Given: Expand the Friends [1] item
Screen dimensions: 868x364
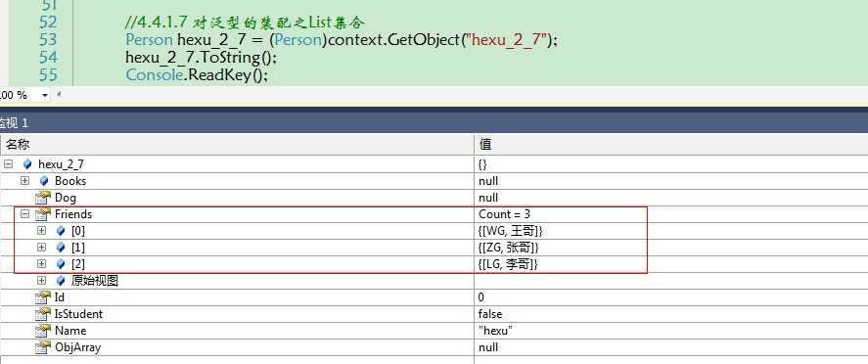Looking at the screenshot, I should (41, 248).
